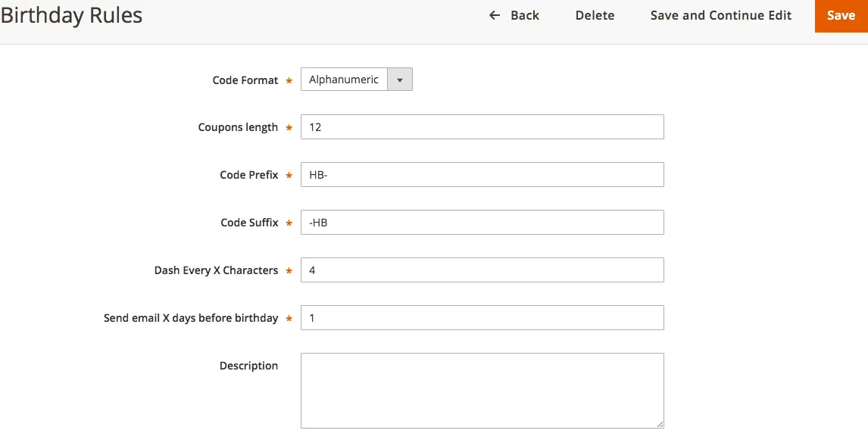
Task: Click the Birthday Rules page title
Action: point(71,15)
